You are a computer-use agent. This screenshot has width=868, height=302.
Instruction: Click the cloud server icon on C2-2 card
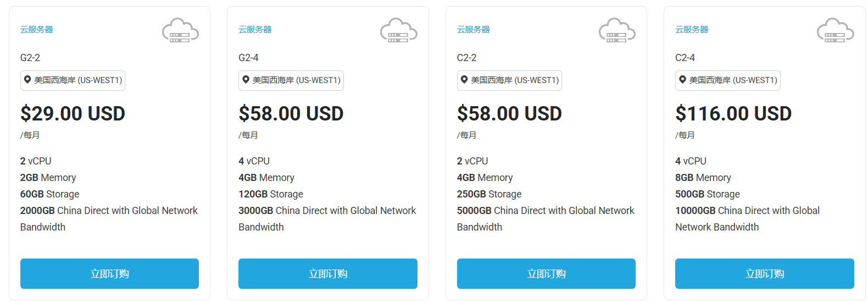point(617,30)
